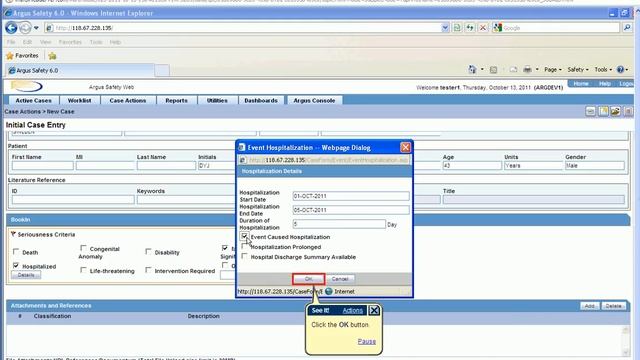
Task: Click the Hospitalization Start Date field
Action: [351, 196]
